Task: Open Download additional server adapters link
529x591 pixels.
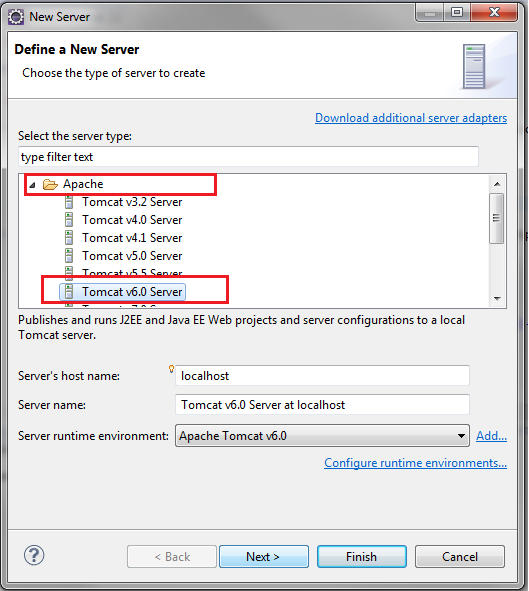Action: tap(411, 118)
